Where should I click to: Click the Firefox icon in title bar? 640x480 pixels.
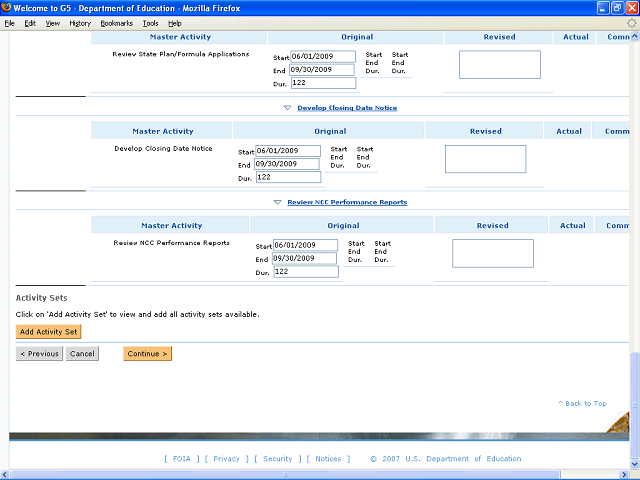(8, 7)
